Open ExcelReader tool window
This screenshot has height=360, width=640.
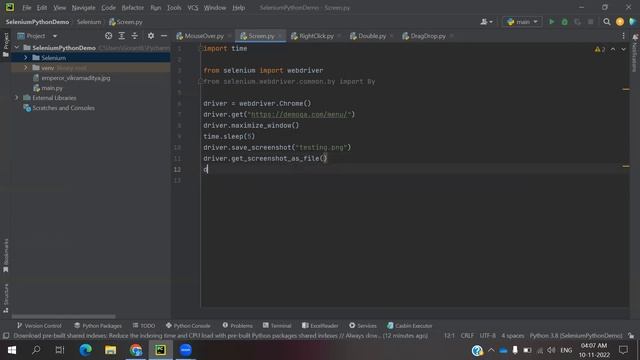tap(320, 326)
